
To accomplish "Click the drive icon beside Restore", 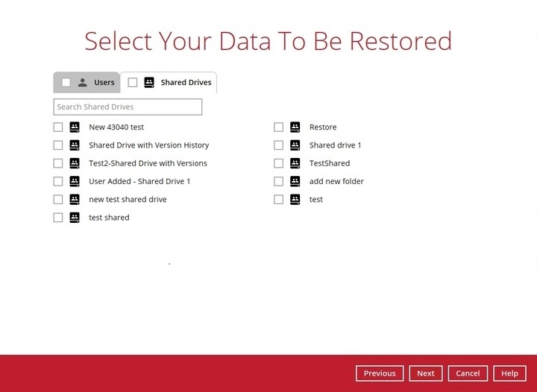I will 295,127.
